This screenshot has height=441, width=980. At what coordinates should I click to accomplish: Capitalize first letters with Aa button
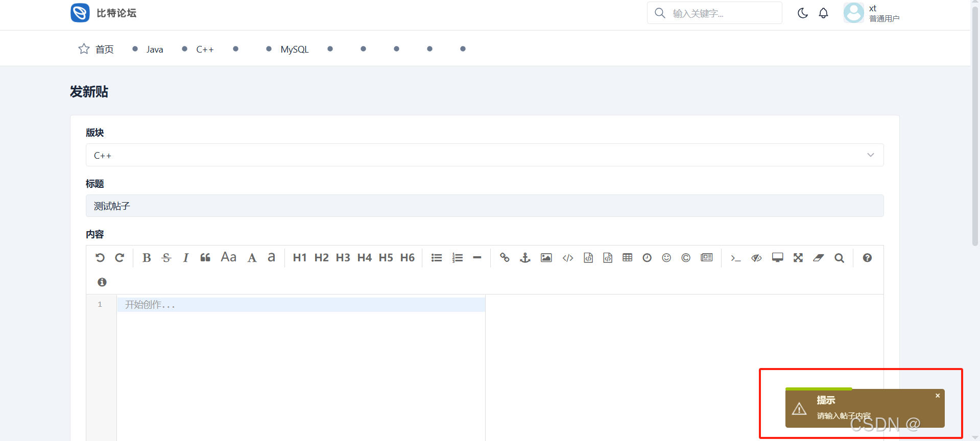[x=229, y=257]
